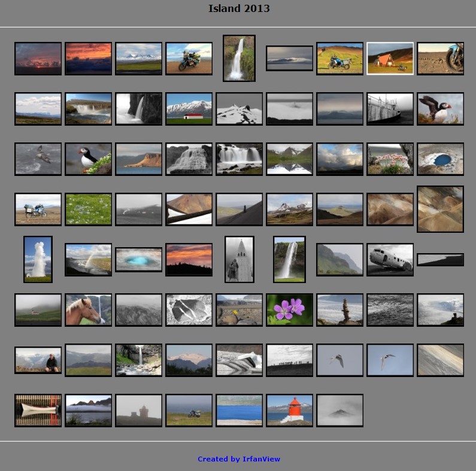
Task: Click the motorcycle on green hillside thumbnail
Action: click(339, 58)
